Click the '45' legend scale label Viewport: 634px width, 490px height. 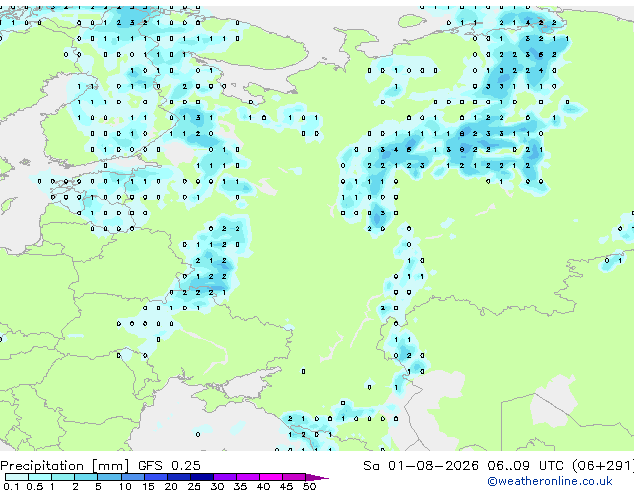(287, 486)
